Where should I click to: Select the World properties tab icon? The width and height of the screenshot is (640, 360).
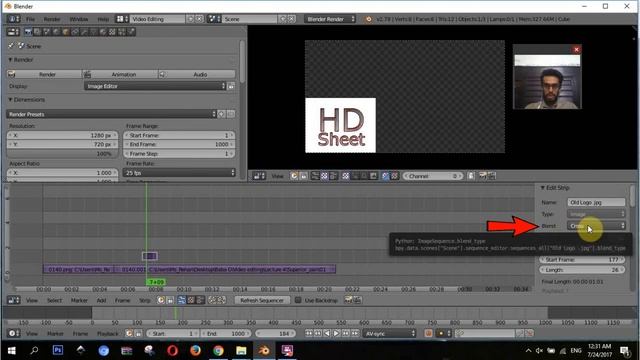[56, 32]
